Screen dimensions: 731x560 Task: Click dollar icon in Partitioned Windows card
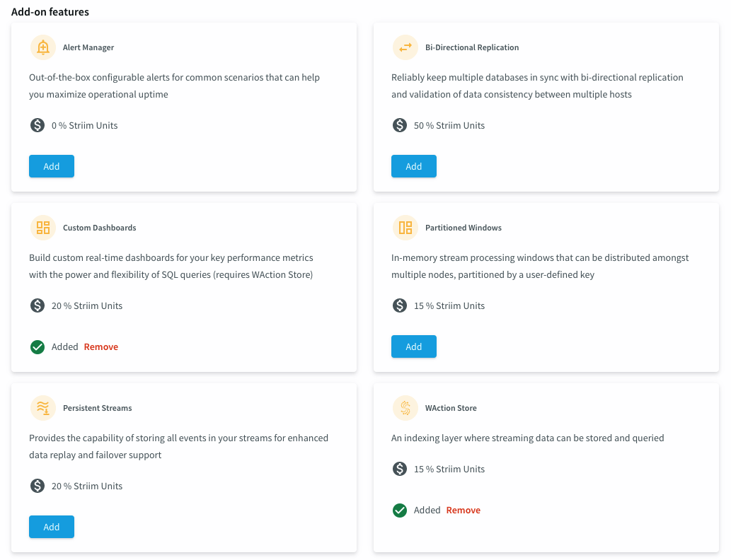click(400, 305)
